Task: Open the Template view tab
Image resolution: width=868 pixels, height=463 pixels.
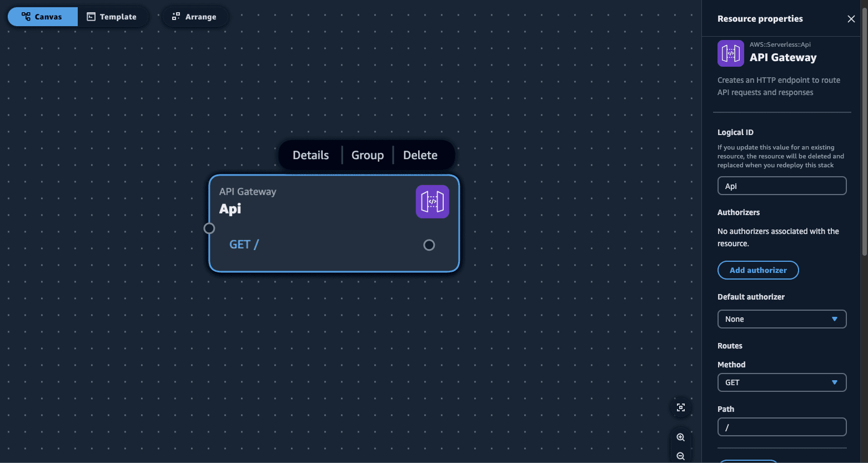Action: coord(113,17)
